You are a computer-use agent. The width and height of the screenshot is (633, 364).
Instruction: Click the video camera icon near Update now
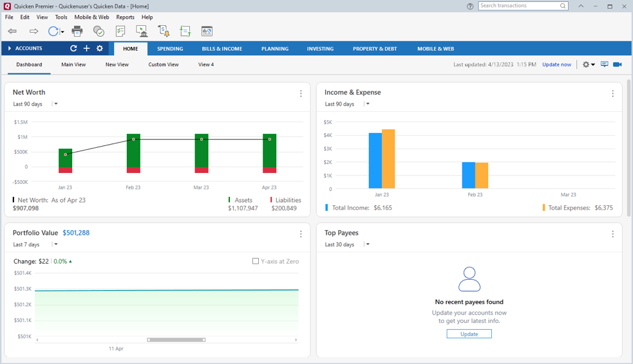[618, 64]
